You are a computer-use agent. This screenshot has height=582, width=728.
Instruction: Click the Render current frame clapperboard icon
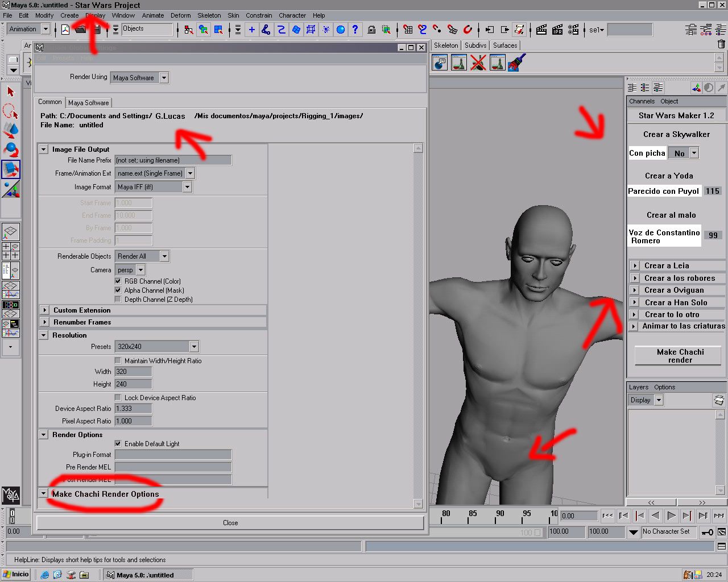point(541,30)
